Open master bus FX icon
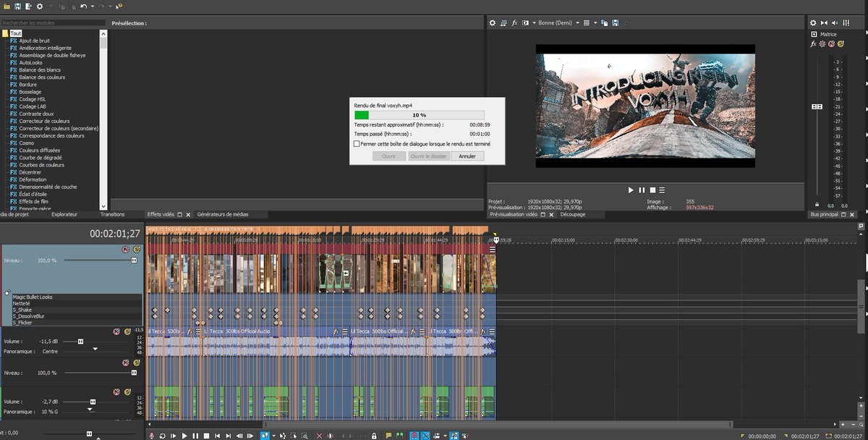The height and width of the screenshot is (440, 868). (x=813, y=44)
